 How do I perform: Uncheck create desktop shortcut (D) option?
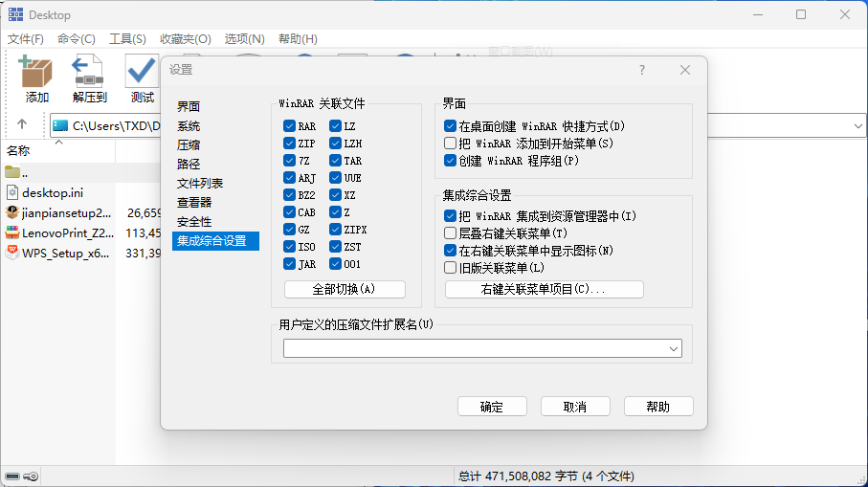[x=450, y=126]
